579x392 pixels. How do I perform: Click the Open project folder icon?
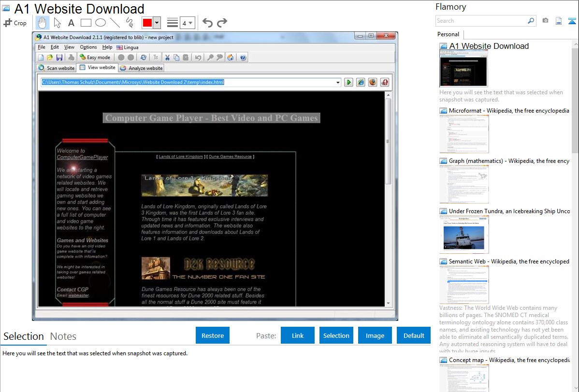50,58
